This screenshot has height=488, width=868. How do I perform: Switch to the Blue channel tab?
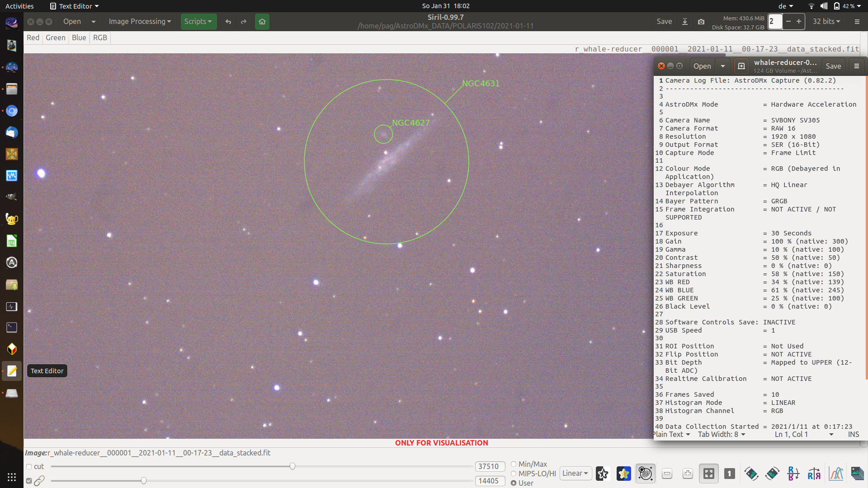click(79, 38)
